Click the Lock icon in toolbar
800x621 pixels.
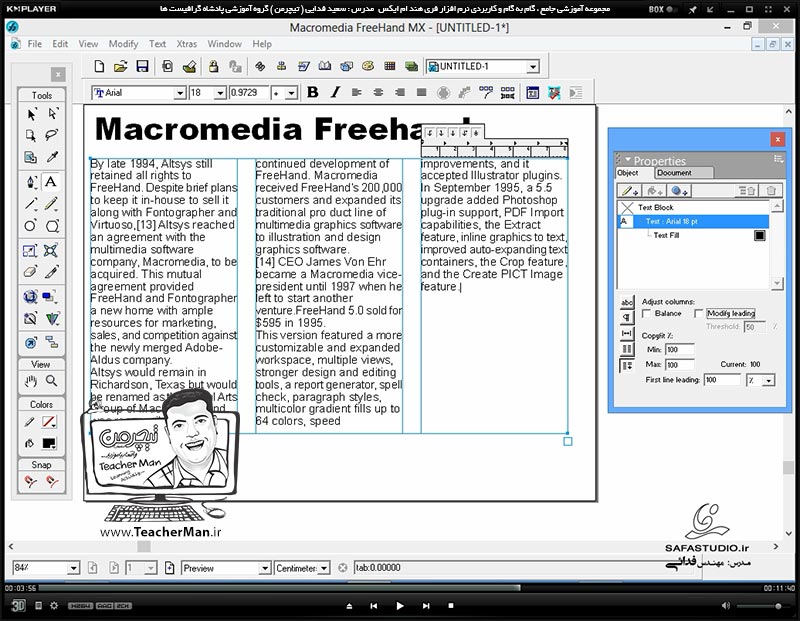(213, 66)
